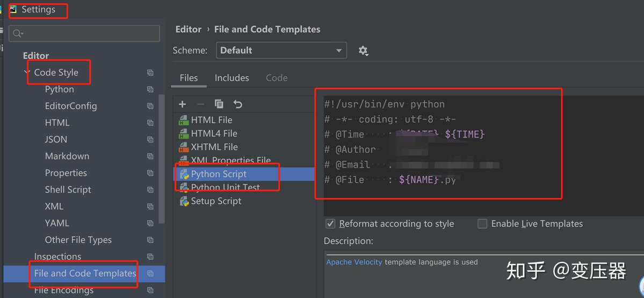Viewport: 644px width, 298px height.
Task: Click the search magnifier icon
Action: tap(18, 33)
